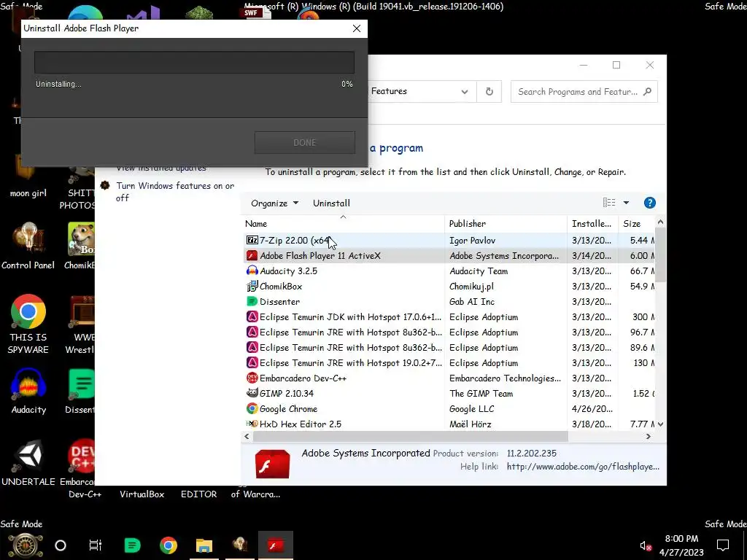Open the view options dropdown arrow
The image size is (747, 560).
click(627, 203)
